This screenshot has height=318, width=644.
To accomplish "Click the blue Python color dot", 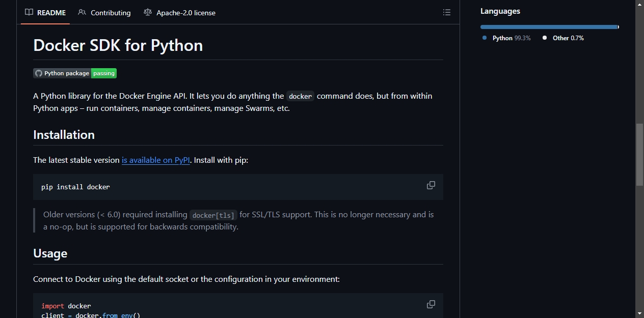I will [x=485, y=38].
